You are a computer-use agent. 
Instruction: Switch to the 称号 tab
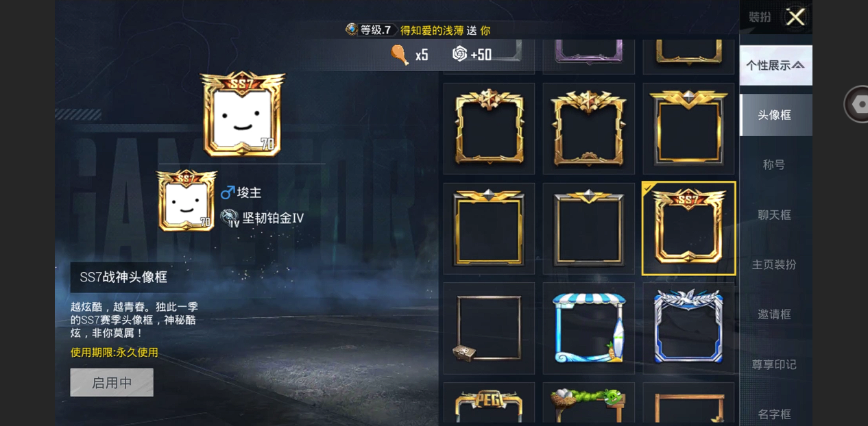[775, 165]
